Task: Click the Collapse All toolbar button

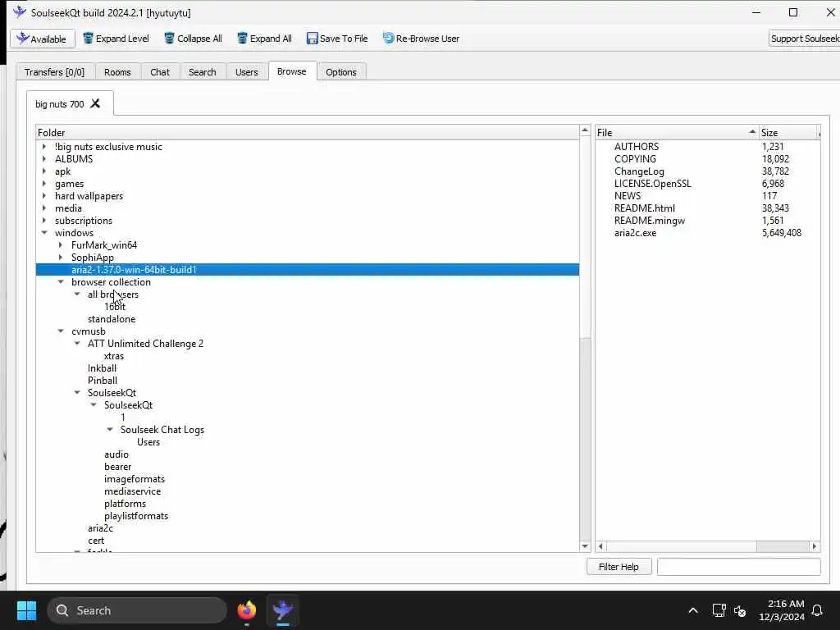Action: click(193, 39)
